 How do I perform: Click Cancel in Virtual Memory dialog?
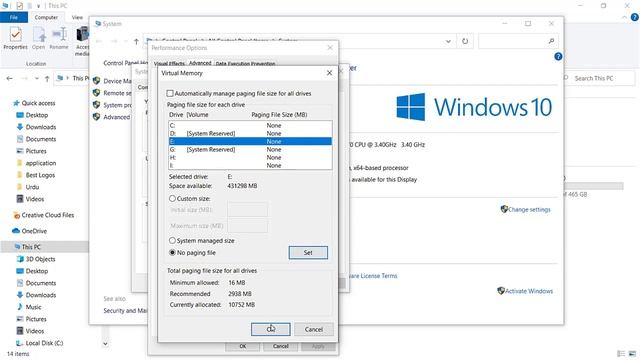pos(313,329)
